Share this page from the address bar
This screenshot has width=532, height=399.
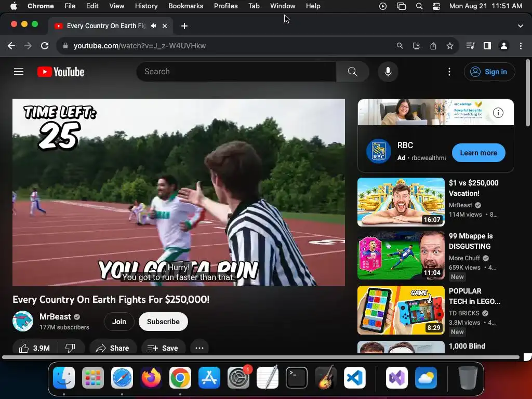coord(433,46)
